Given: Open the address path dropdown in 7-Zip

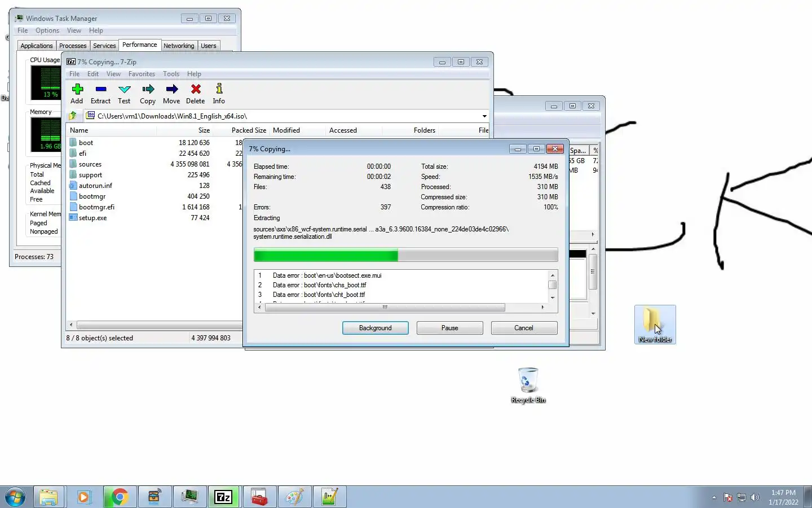Looking at the screenshot, I should point(484,116).
